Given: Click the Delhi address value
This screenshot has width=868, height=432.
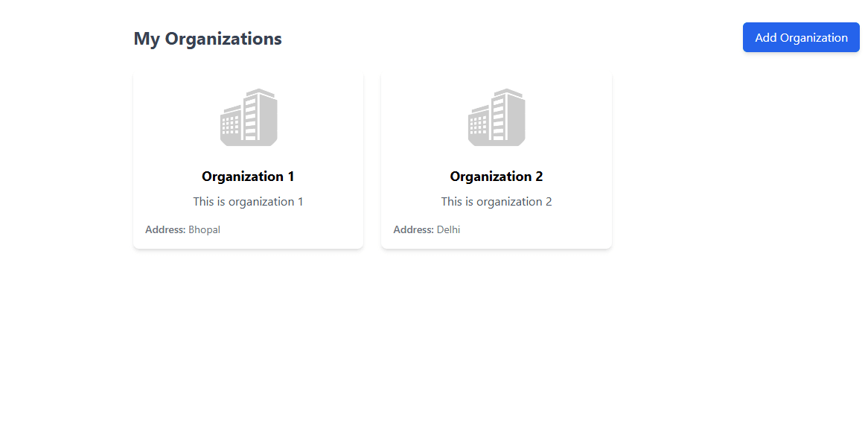Looking at the screenshot, I should [x=449, y=230].
